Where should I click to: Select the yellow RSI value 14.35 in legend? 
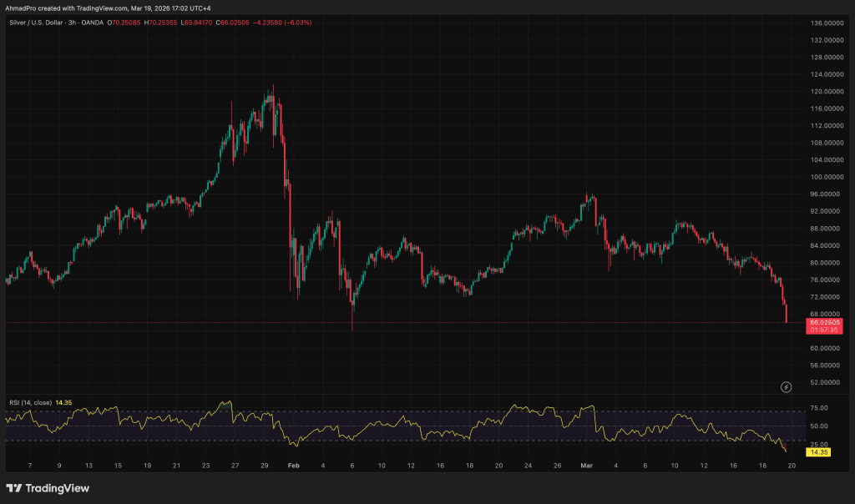tap(64, 403)
